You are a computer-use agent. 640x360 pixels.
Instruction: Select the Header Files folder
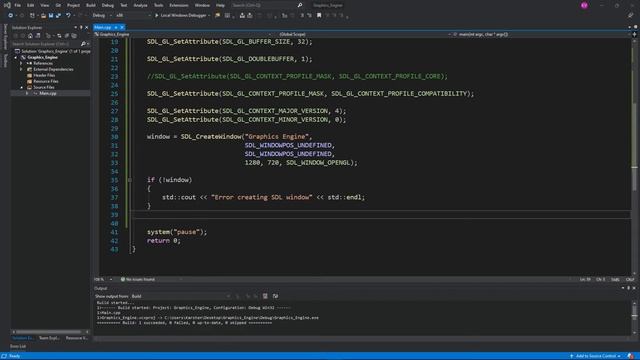(44, 76)
